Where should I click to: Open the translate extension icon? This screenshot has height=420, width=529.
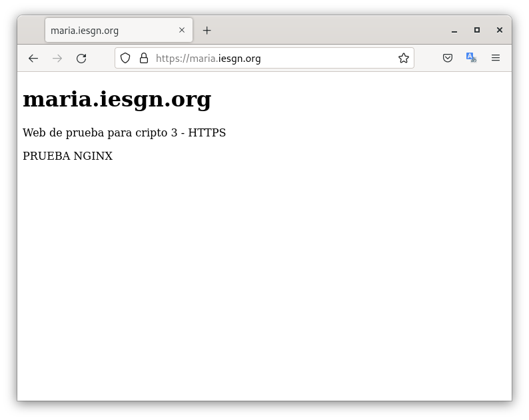pyautogui.click(x=471, y=59)
